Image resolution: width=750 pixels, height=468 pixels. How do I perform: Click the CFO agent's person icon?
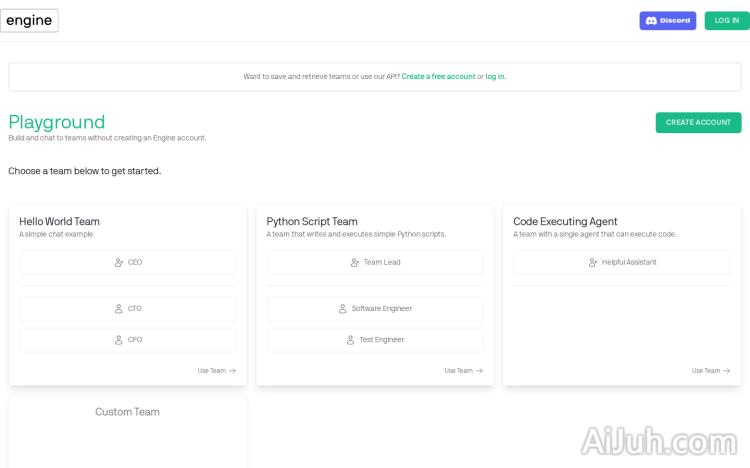pos(119,340)
